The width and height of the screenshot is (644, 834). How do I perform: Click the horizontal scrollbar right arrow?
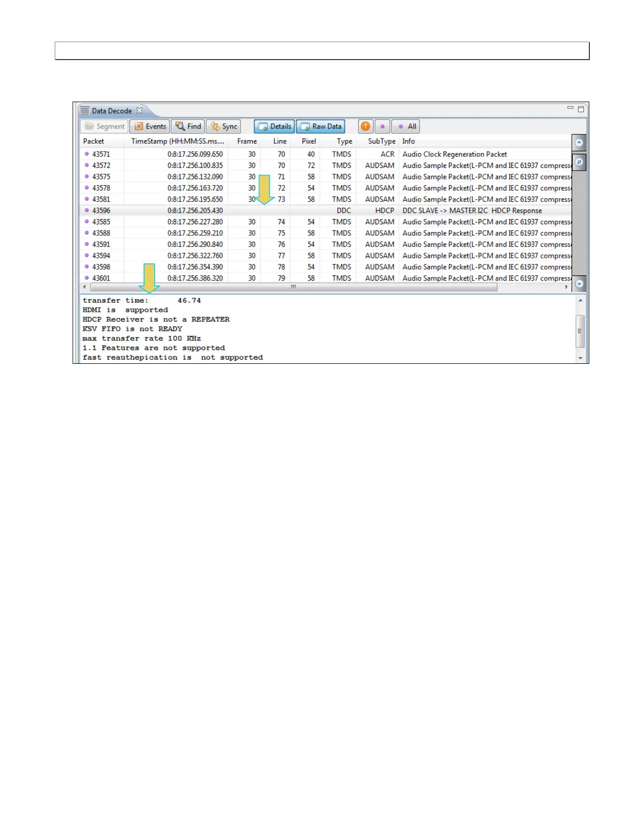(567, 287)
